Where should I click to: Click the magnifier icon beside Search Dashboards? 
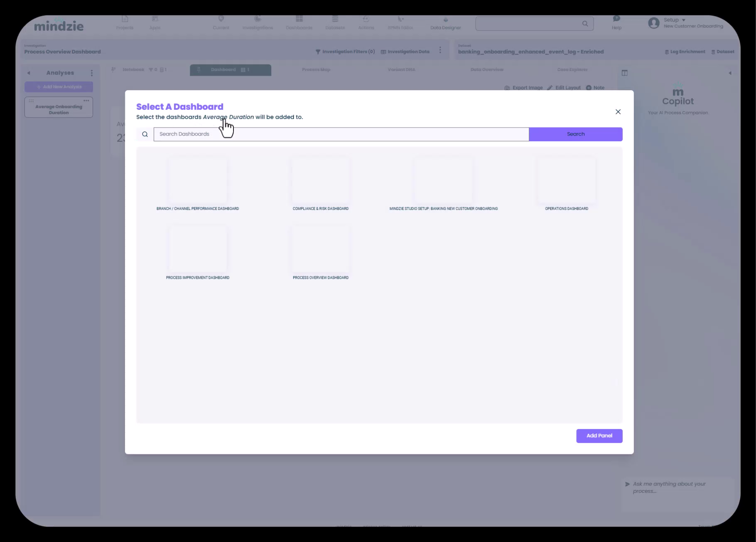tap(145, 134)
